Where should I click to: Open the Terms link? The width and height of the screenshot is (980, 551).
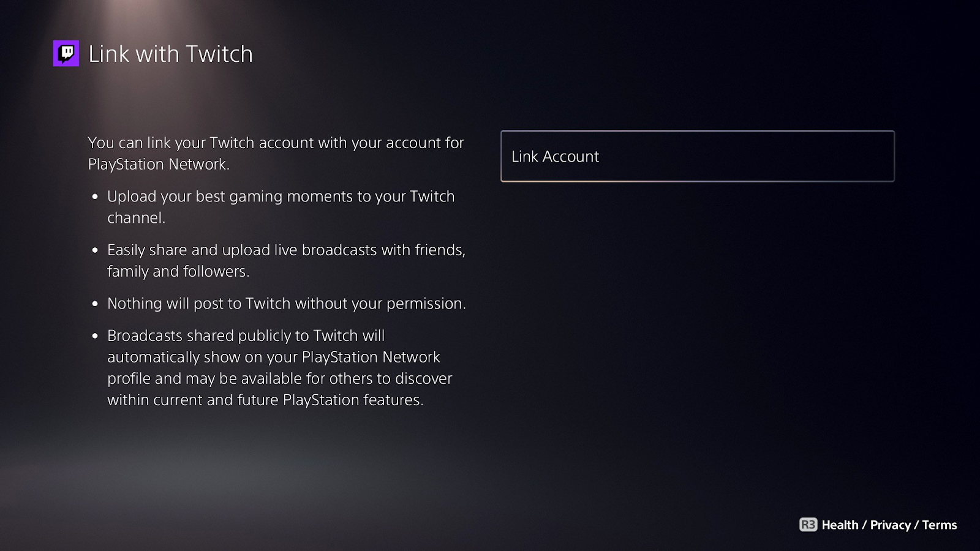tap(940, 525)
